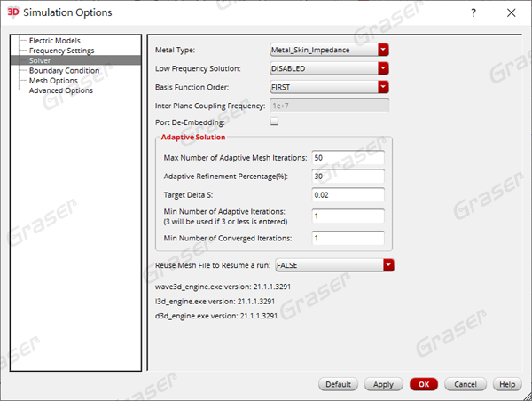Click the Low Frequency Solution label
The width and height of the screenshot is (532, 401).
[x=198, y=68]
